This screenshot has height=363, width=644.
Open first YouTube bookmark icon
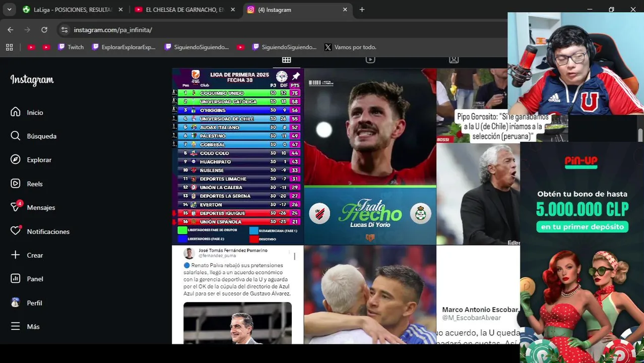point(31,47)
